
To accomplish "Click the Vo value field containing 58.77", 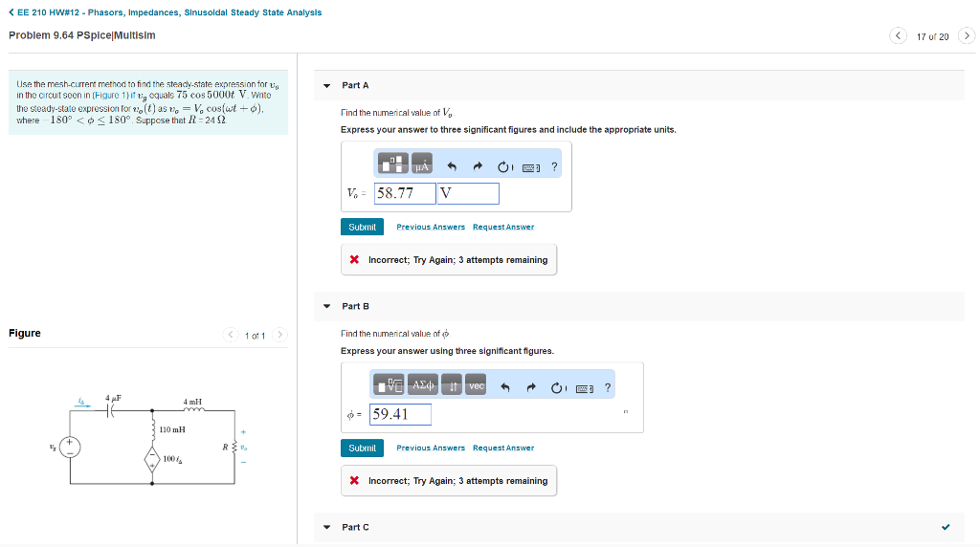I will point(405,193).
